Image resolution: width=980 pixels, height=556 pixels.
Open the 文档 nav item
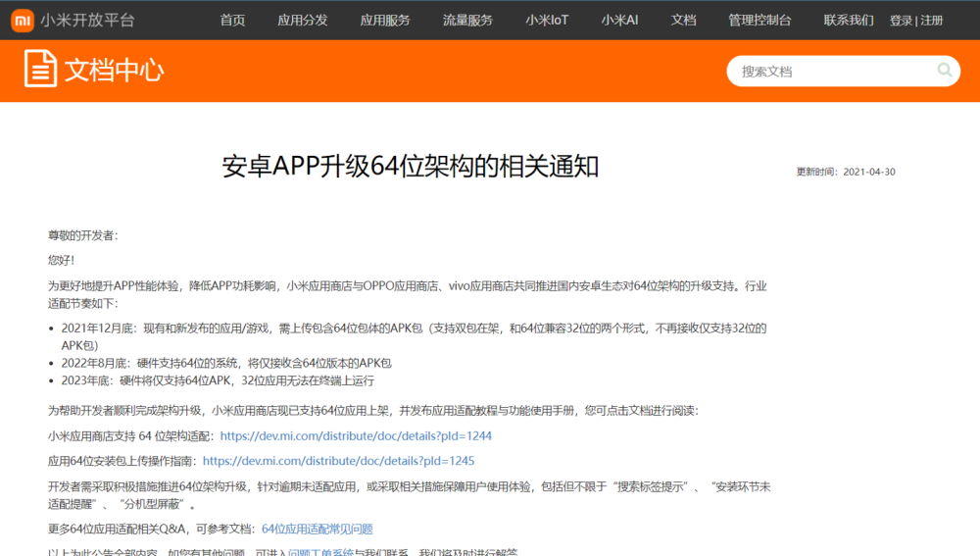pyautogui.click(x=683, y=20)
